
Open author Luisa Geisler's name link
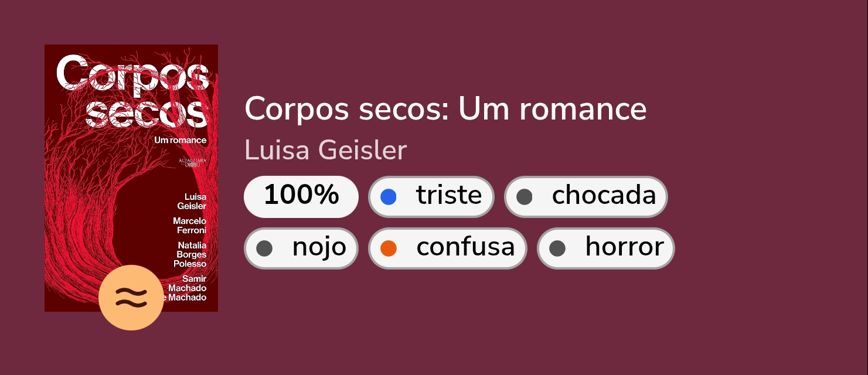(x=325, y=150)
